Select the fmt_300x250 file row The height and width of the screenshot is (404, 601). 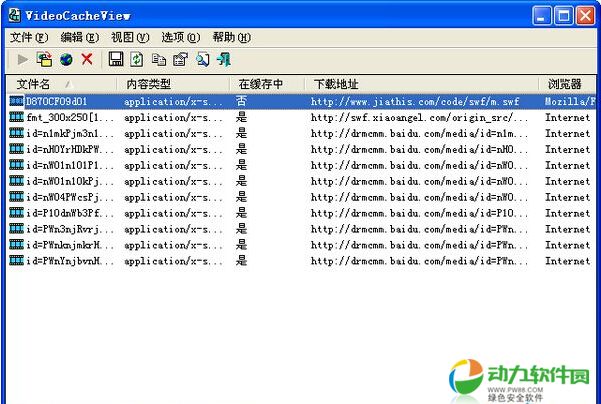tap(62, 118)
